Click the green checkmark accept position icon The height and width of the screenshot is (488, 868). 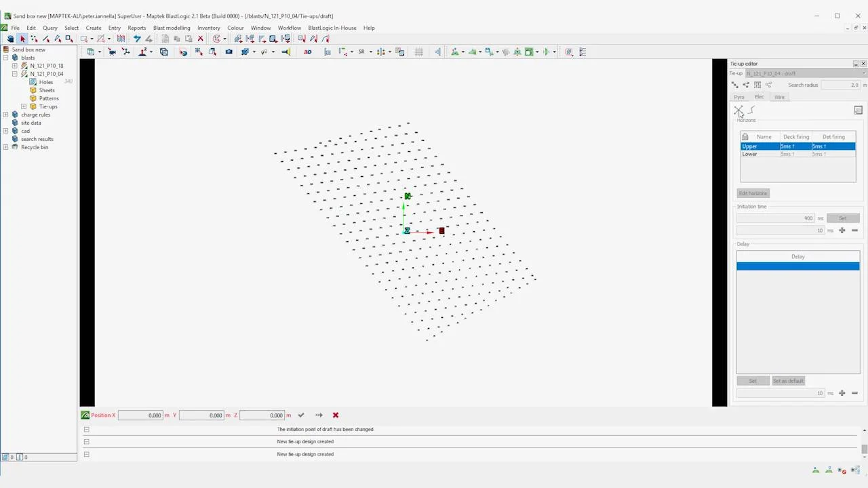(x=301, y=415)
